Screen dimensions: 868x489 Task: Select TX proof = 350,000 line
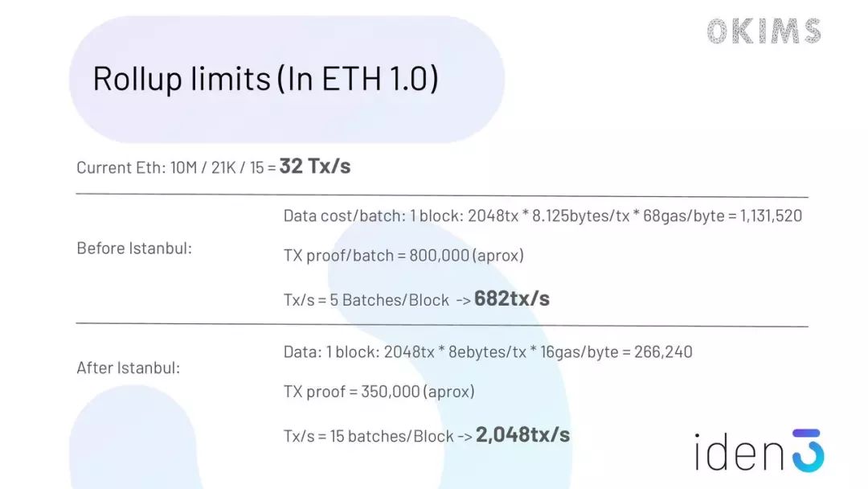coord(379,392)
